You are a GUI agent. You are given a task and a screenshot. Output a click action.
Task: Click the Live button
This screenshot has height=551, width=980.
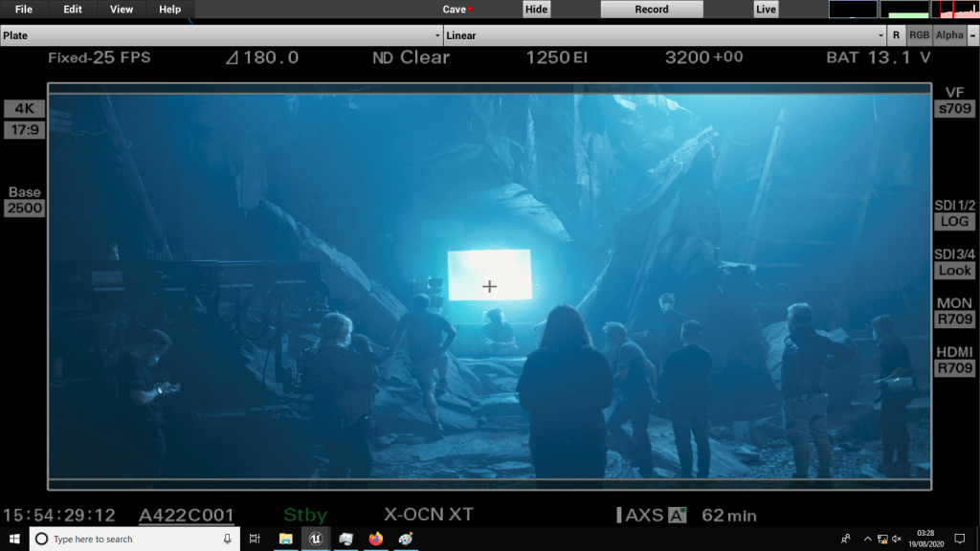tap(766, 10)
